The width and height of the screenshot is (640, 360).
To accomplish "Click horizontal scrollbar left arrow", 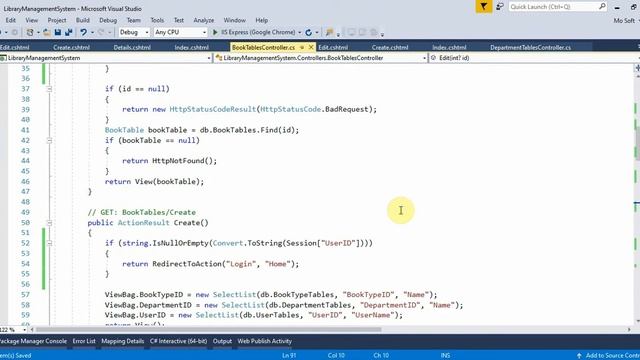I will coord(32,329).
